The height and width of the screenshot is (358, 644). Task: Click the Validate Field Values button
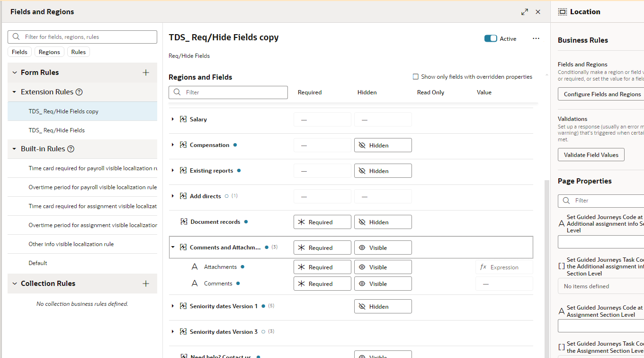pos(591,155)
